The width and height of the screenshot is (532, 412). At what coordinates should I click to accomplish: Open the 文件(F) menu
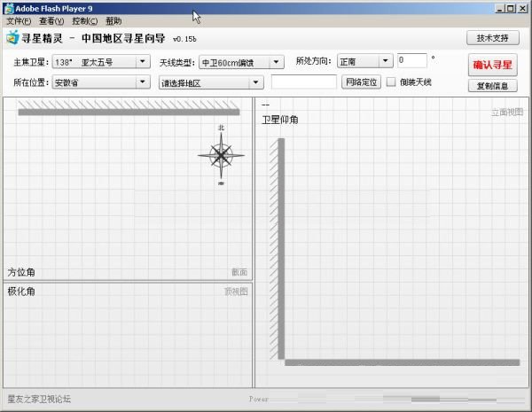[x=19, y=21]
